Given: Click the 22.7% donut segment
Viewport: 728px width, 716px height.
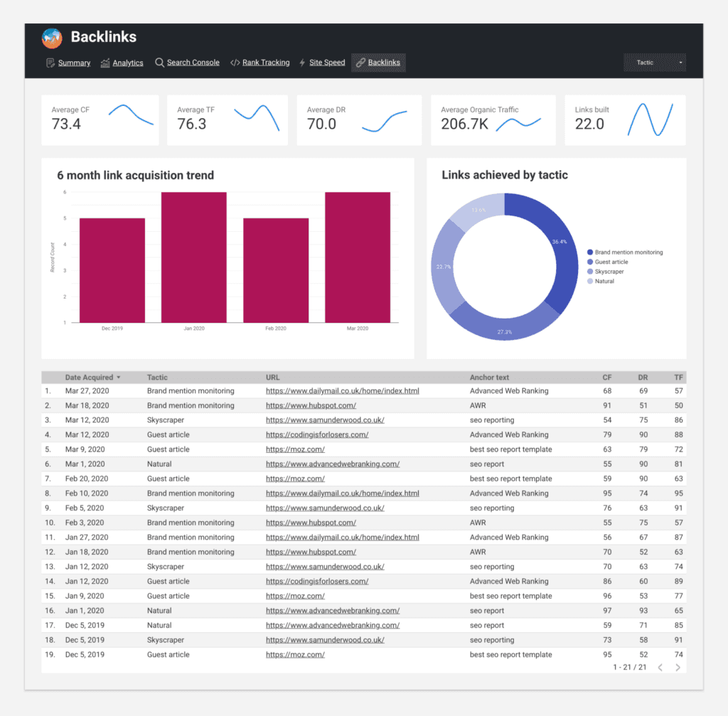Looking at the screenshot, I should pyautogui.click(x=444, y=267).
